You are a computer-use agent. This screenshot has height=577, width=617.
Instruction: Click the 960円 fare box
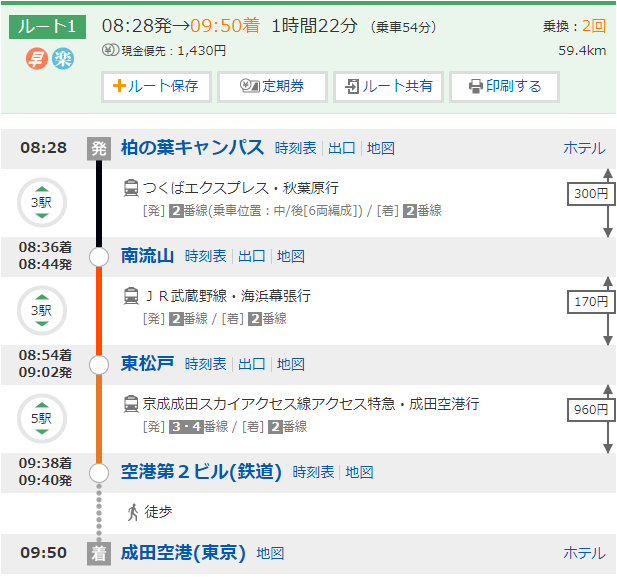591,410
